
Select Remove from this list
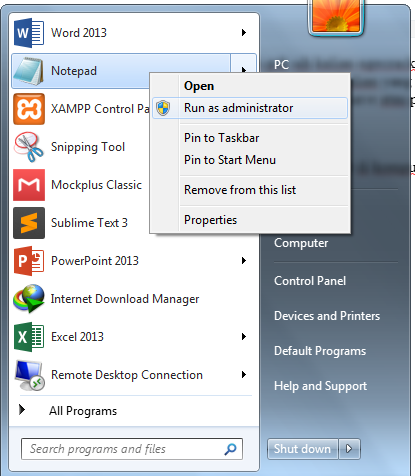(x=250, y=190)
